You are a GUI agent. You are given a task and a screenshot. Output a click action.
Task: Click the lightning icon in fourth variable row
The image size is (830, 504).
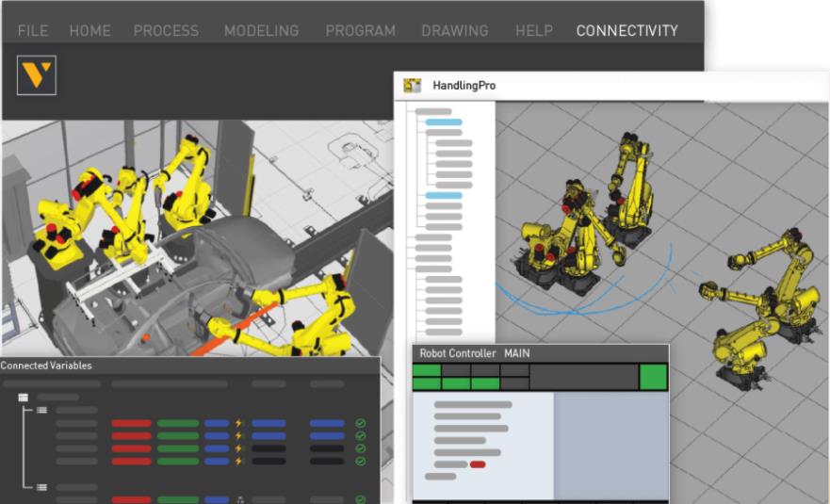[238, 461]
